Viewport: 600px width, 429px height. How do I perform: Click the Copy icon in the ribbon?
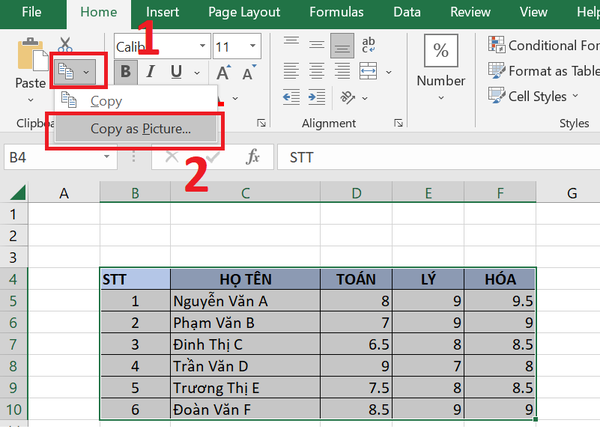tap(66, 71)
